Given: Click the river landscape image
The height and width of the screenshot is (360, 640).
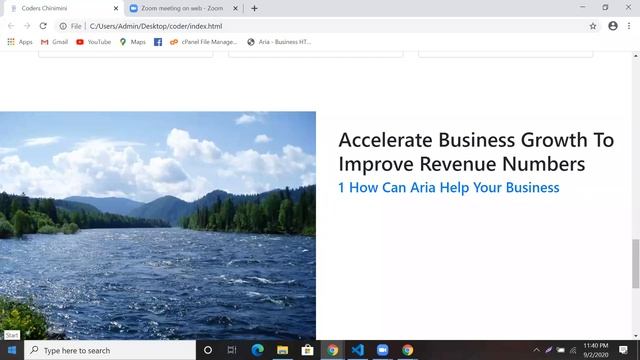Looking at the screenshot, I should tap(158, 225).
